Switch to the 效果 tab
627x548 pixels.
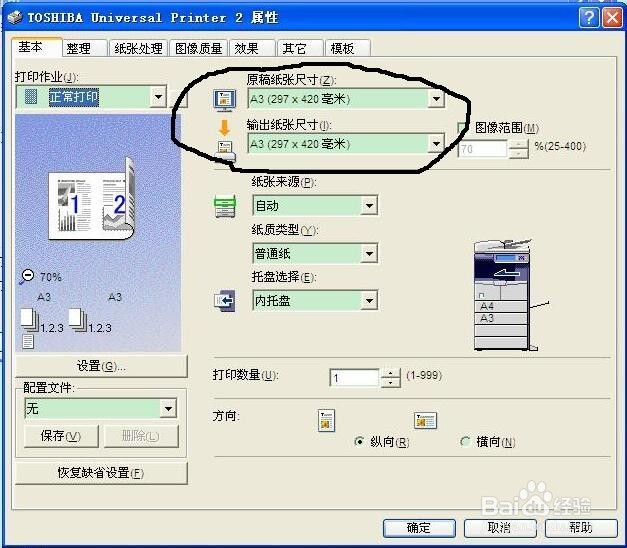tap(252, 48)
